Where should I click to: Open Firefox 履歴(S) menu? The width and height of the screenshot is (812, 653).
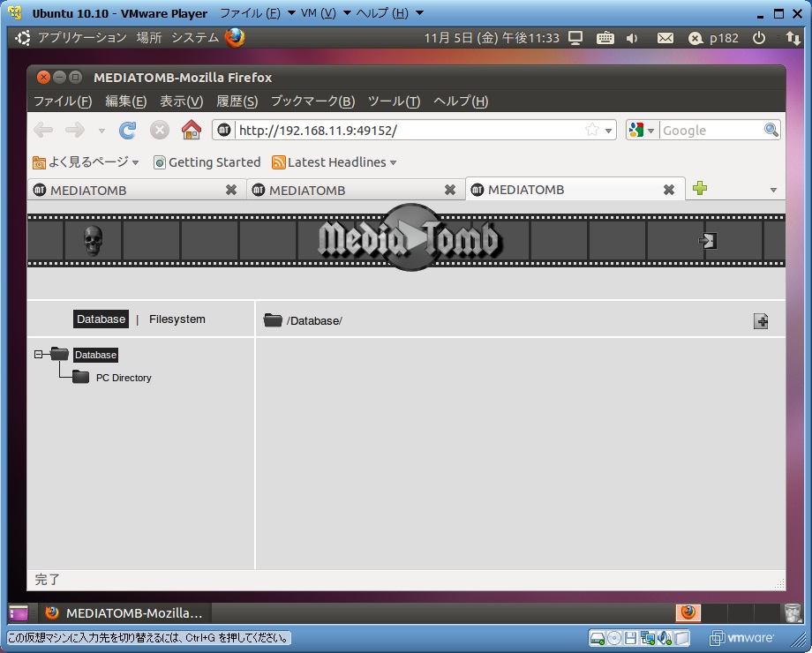click(x=237, y=101)
